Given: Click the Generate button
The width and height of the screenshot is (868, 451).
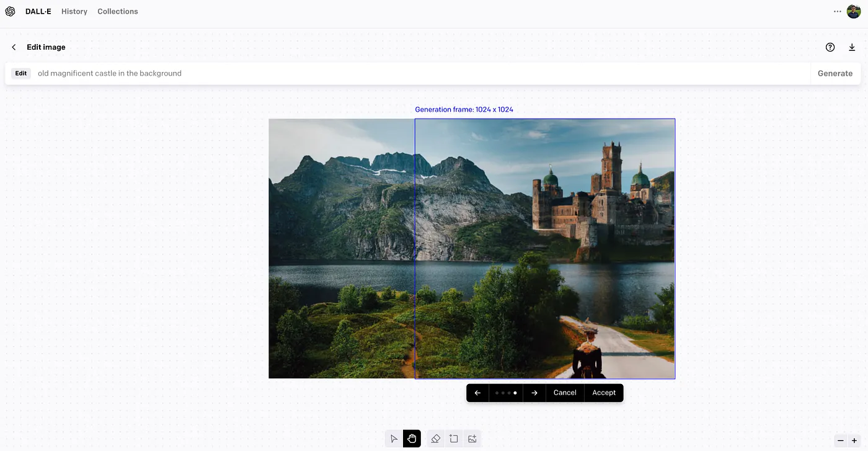Looking at the screenshot, I should pyautogui.click(x=835, y=73).
